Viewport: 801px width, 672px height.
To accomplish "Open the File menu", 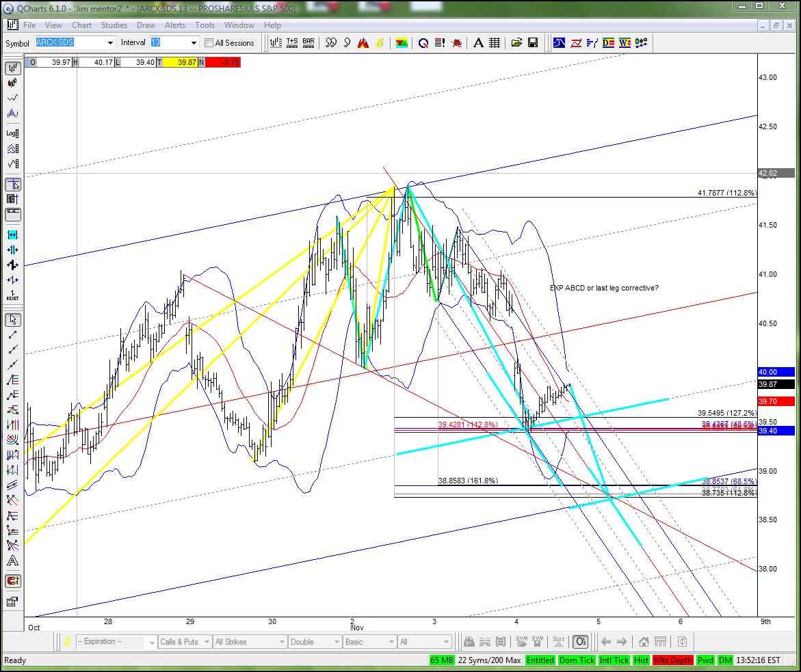I will click(29, 25).
